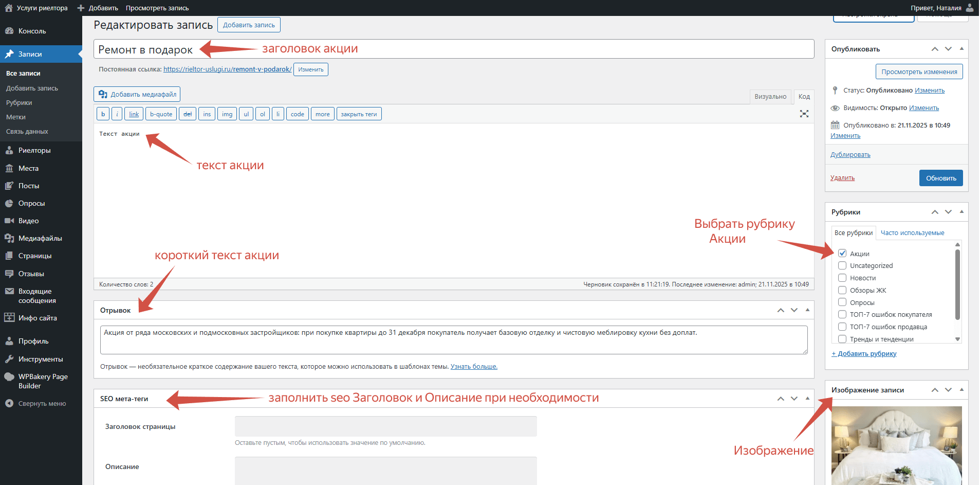Click the Риелторы sidebar icon
The image size is (980, 485).
9,150
